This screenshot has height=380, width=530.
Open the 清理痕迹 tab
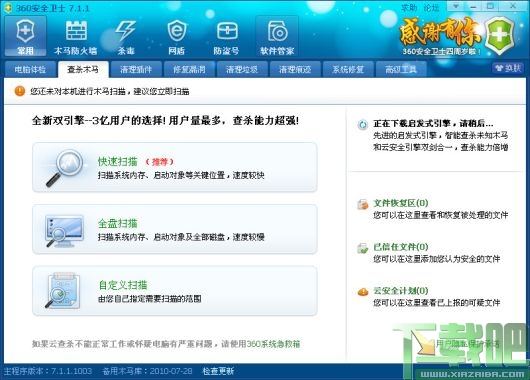tap(295, 70)
